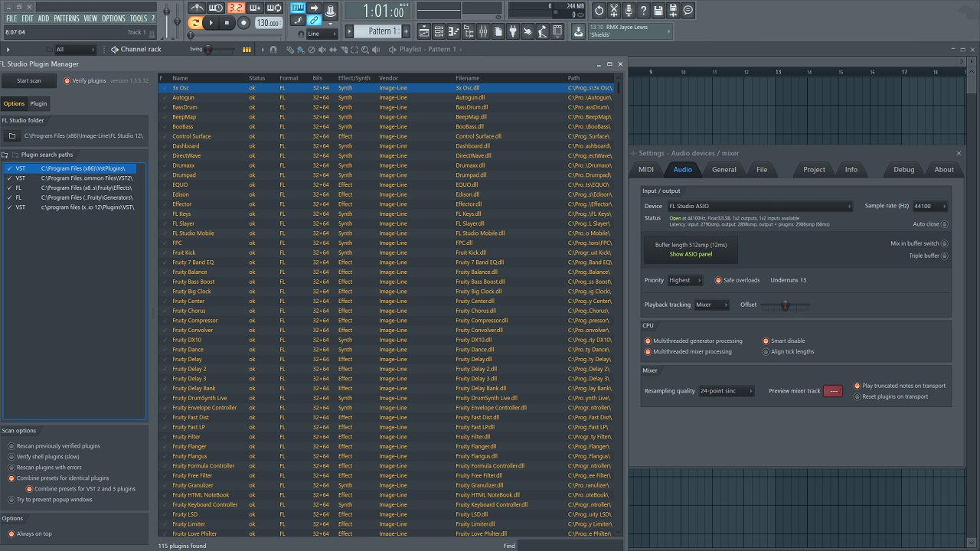980x551 pixels.
Task: Toggle Safe overloads option
Action: tap(718, 280)
